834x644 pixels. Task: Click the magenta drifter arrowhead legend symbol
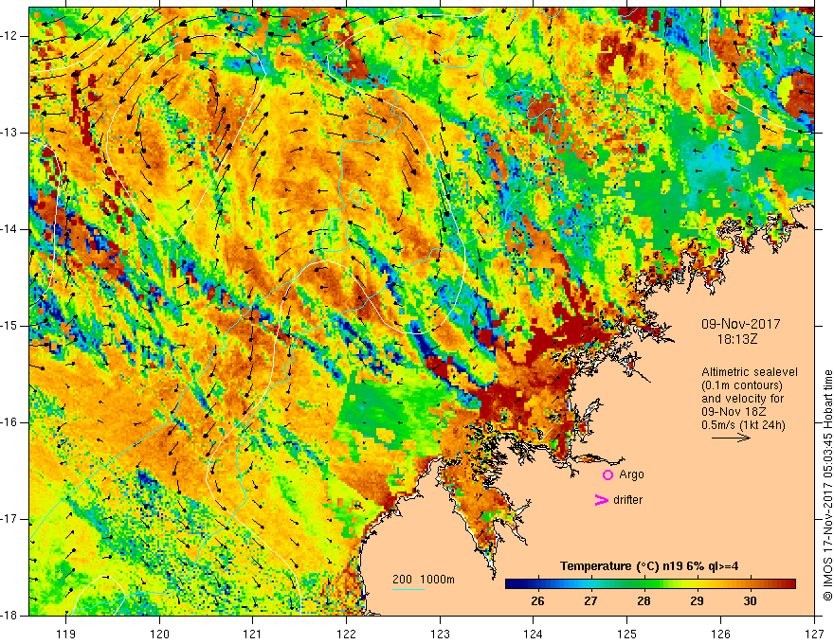point(601,500)
